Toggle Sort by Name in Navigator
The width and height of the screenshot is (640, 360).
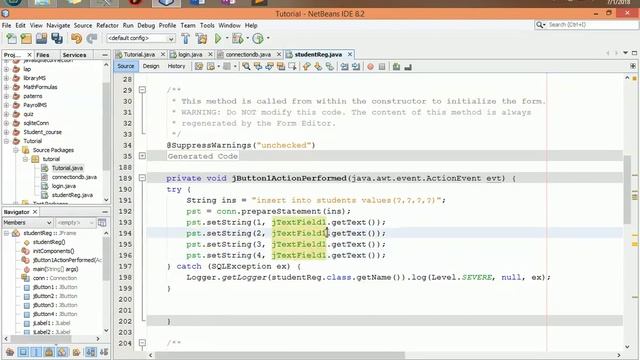pos(91,351)
